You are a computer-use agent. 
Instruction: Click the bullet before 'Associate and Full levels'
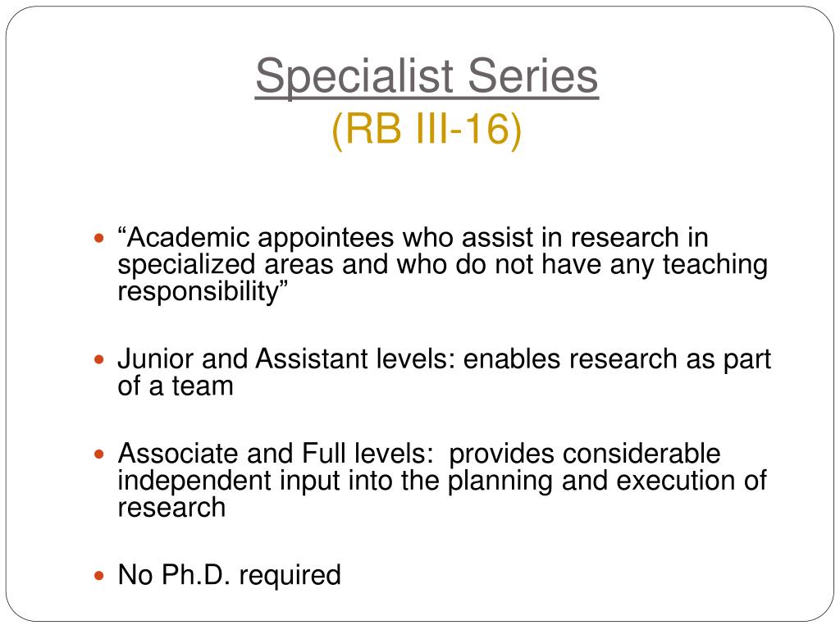click(98, 454)
